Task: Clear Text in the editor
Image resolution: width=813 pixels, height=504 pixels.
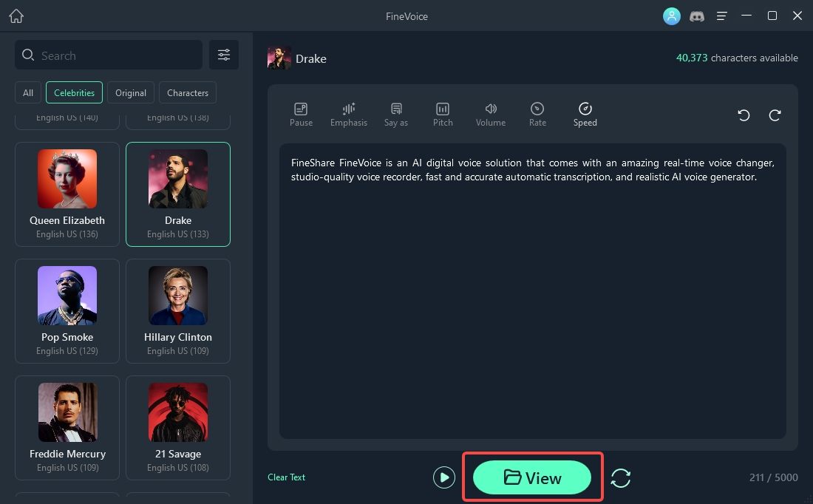Action: (286, 477)
